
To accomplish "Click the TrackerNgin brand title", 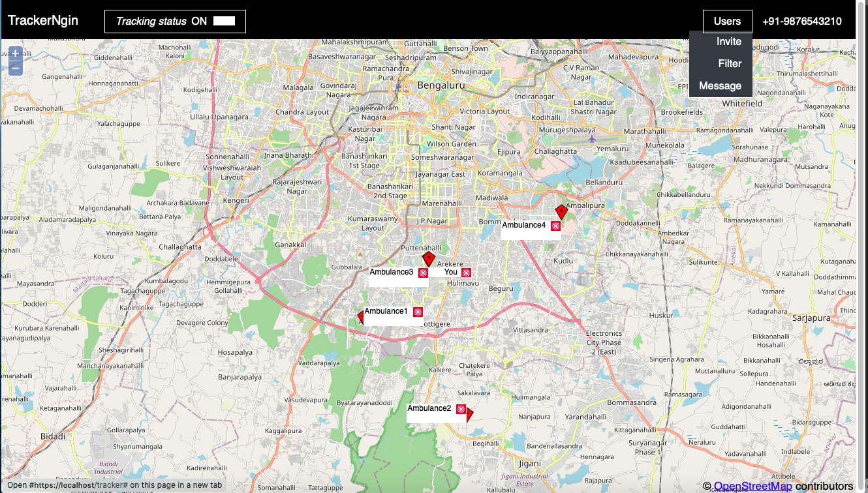I will pyautogui.click(x=43, y=20).
